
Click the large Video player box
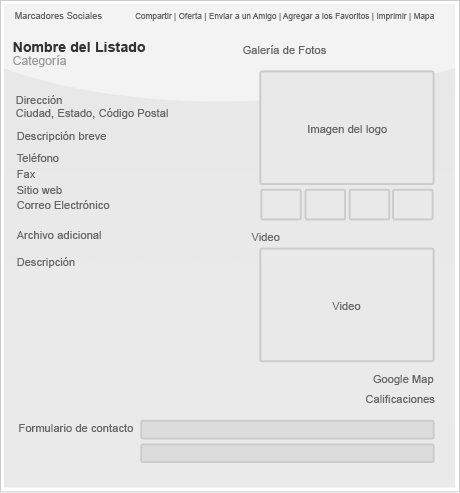pyautogui.click(x=347, y=305)
